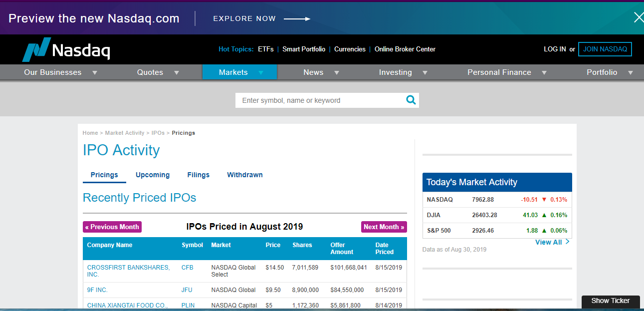Open the News menu
The height and width of the screenshot is (311, 644).
click(x=313, y=72)
